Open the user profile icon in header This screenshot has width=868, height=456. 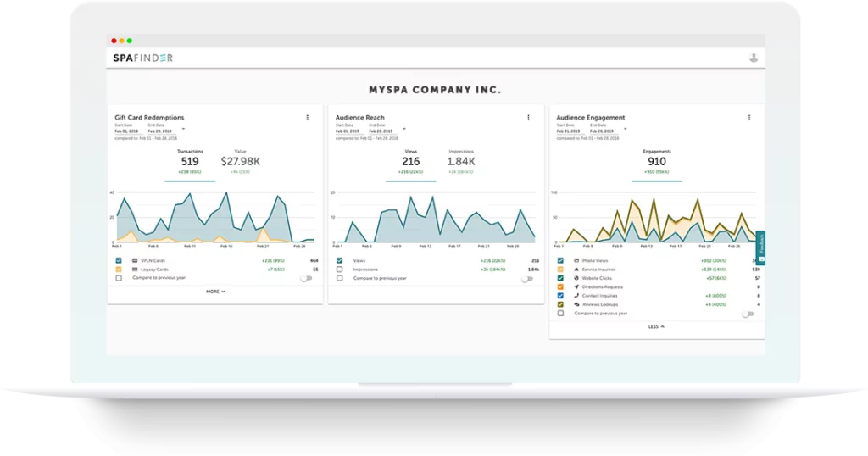pos(754,58)
